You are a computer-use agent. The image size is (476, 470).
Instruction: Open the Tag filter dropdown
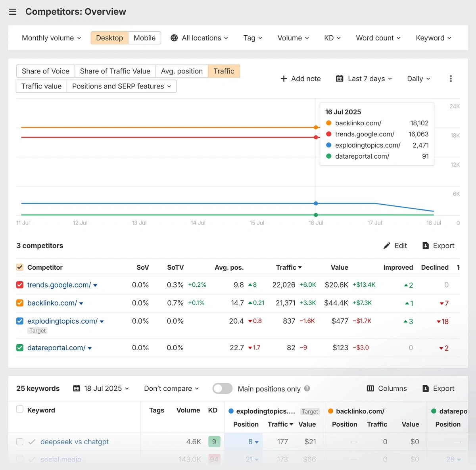[253, 38]
